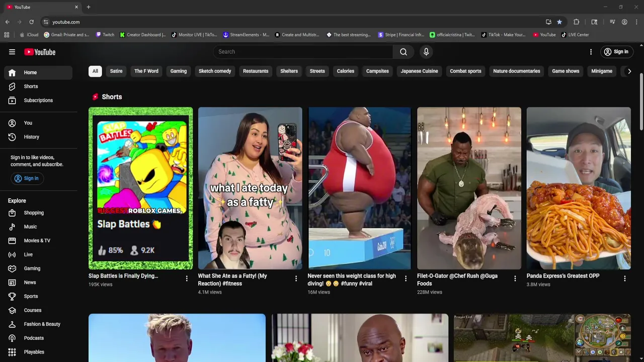Click the search magnifier button
Viewport: 644px width, 362px height.
click(x=404, y=52)
